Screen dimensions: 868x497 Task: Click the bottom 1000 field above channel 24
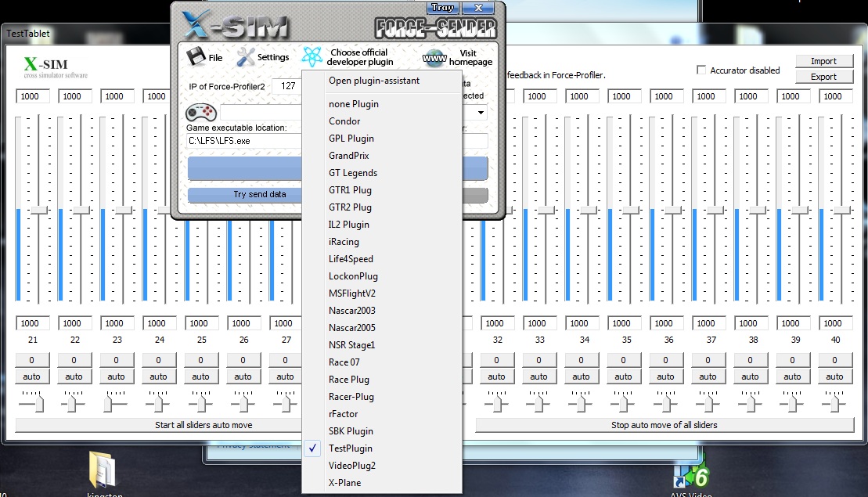click(x=159, y=323)
